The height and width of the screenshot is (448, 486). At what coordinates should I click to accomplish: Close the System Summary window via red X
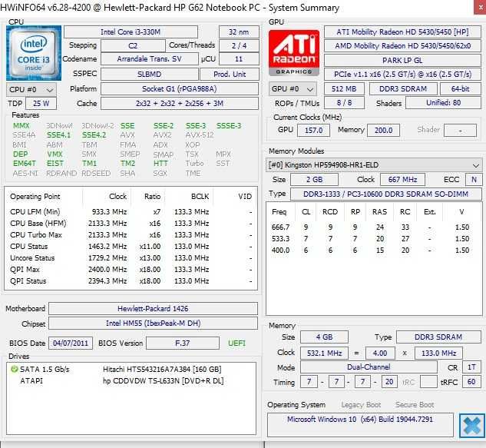coord(480,7)
